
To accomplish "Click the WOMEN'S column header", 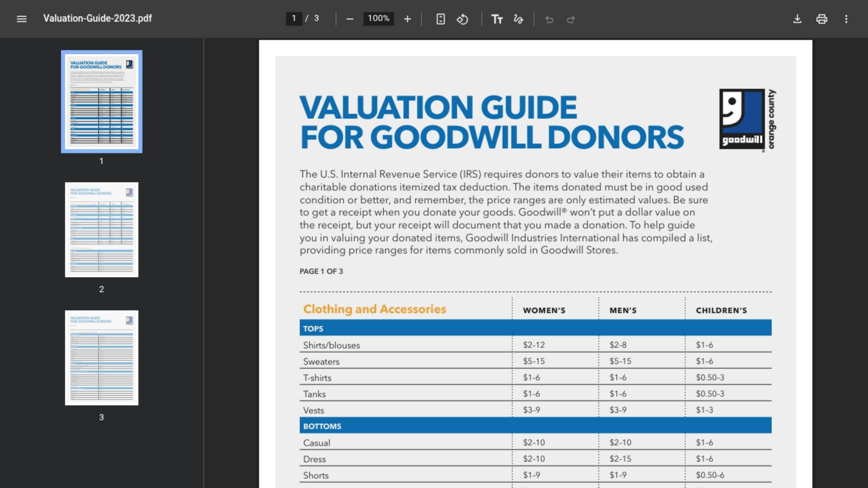I will [544, 311].
